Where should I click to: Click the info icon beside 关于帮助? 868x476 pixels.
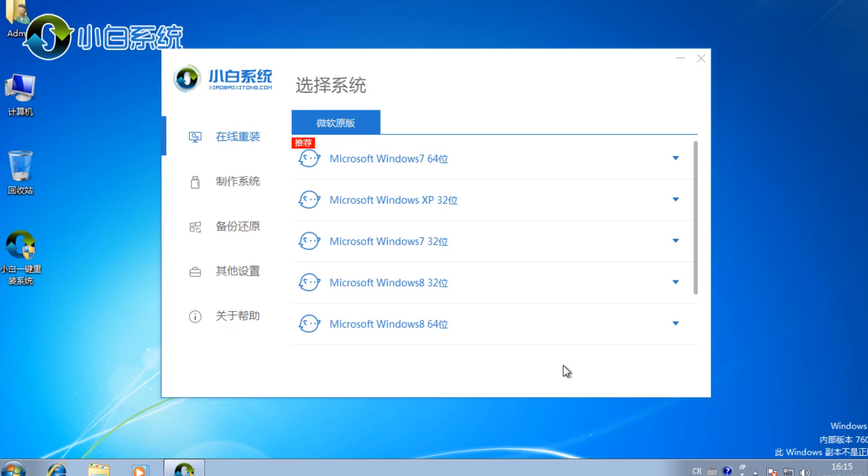[x=195, y=317]
